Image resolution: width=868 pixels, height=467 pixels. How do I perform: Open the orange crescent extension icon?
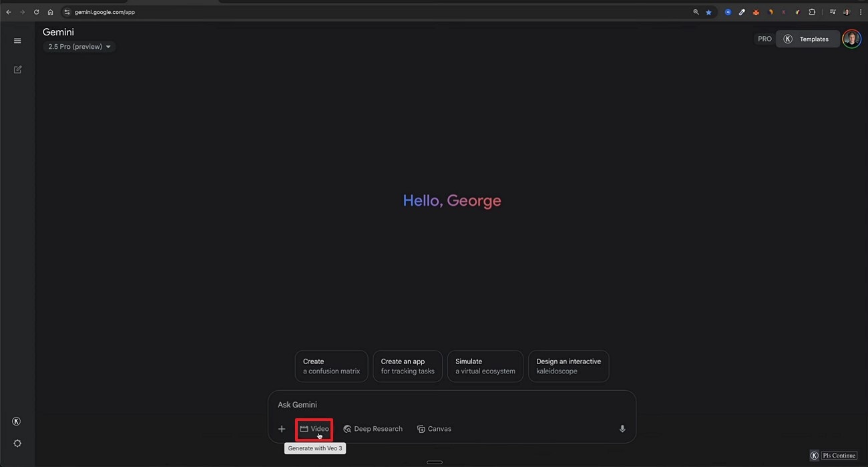coord(771,12)
